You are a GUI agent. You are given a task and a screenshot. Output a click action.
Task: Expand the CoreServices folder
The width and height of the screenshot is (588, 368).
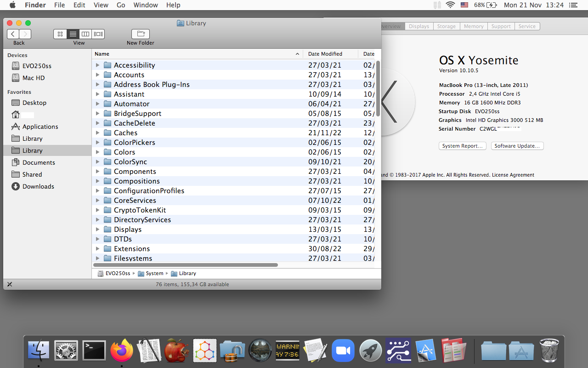[97, 200]
